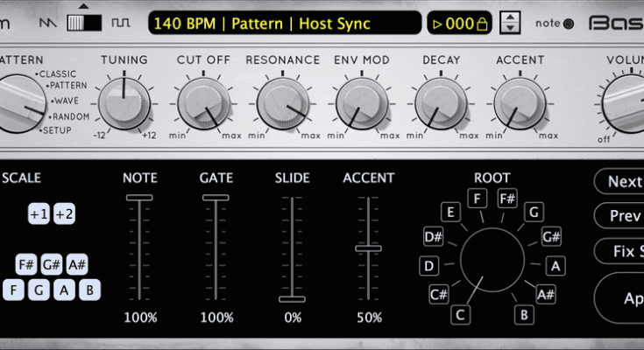Select the sawtooth waveform icon
The image size is (644, 350).
point(49,21)
